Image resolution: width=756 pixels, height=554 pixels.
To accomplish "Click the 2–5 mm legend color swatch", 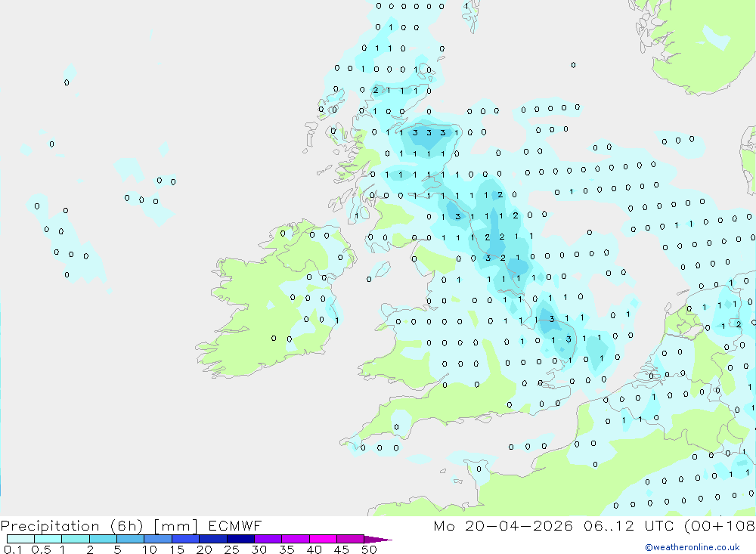I will click(x=103, y=539).
